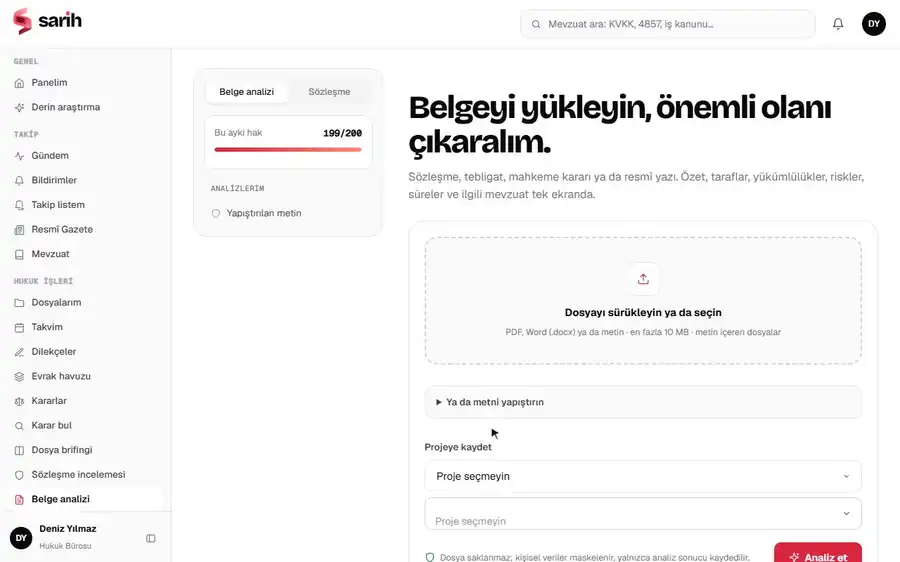Open Resmî Gazete menu item
900x562 pixels.
(x=86, y=230)
